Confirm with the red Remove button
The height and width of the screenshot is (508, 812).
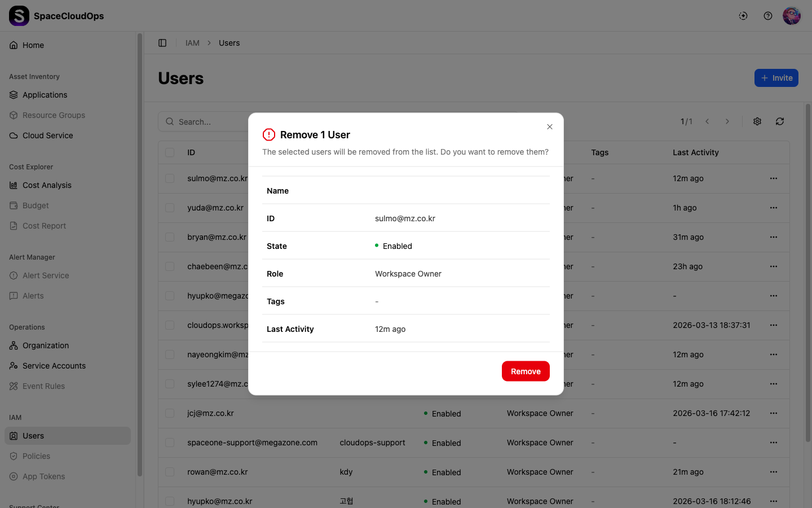[526, 371]
